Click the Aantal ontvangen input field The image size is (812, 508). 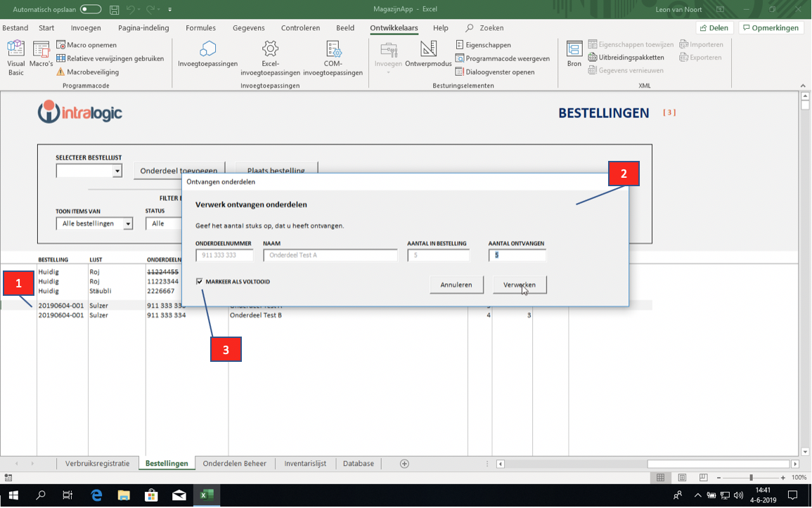(517, 255)
